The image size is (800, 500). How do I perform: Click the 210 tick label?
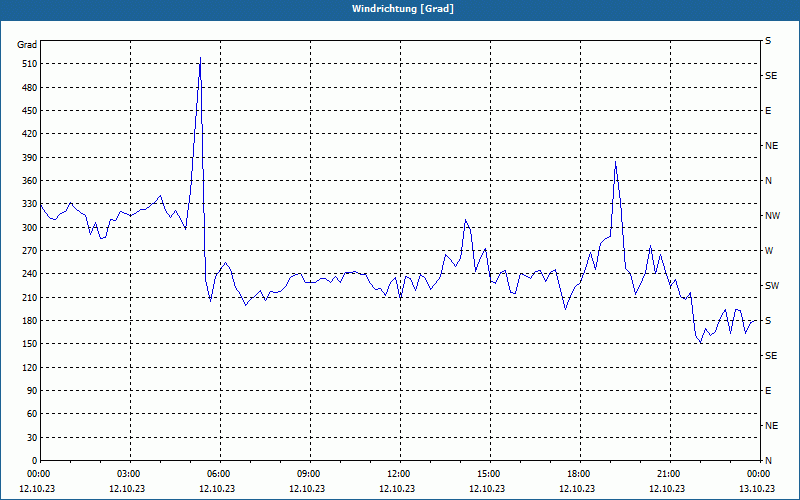[29, 297]
